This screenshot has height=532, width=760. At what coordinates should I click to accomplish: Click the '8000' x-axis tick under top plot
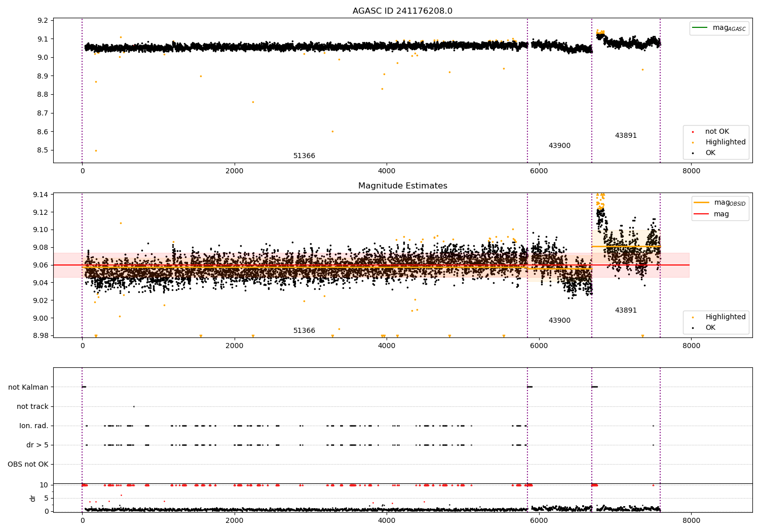691,171
